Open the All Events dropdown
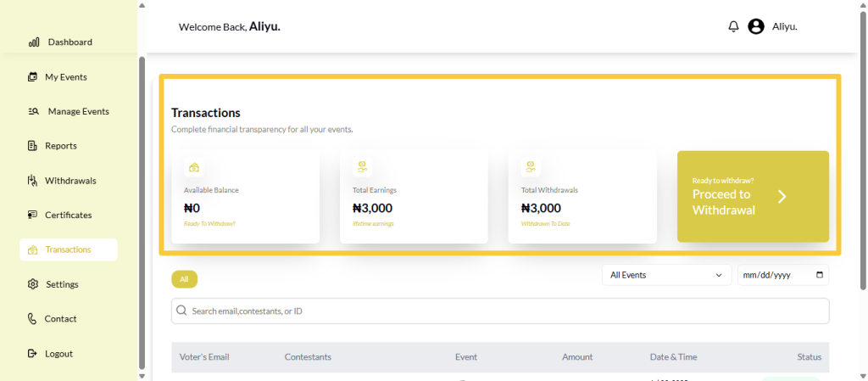 click(x=666, y=275)
